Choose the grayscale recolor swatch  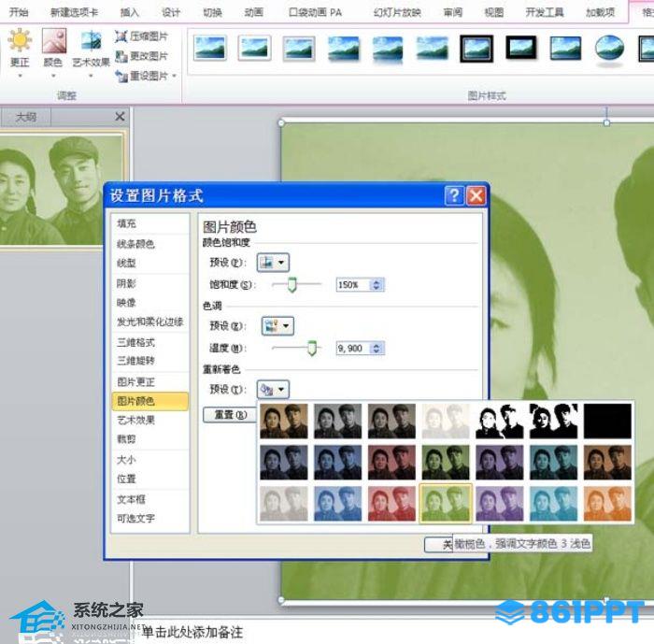tap(337, 422)
